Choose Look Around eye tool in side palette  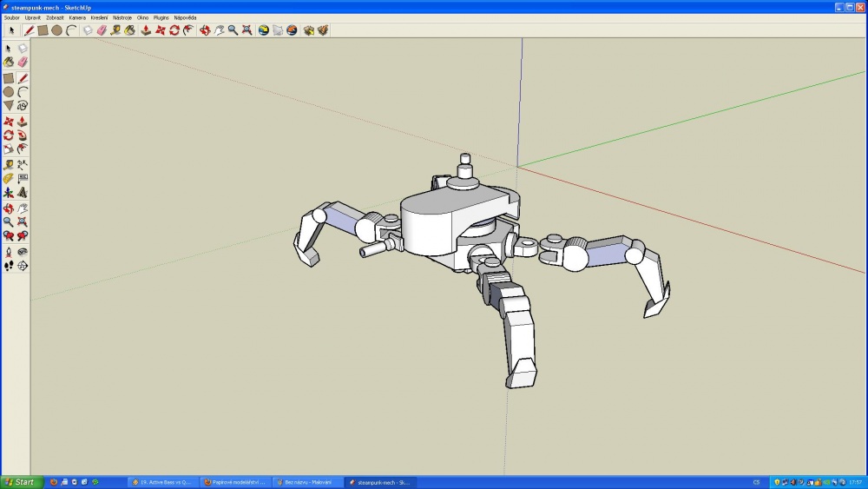23,252
